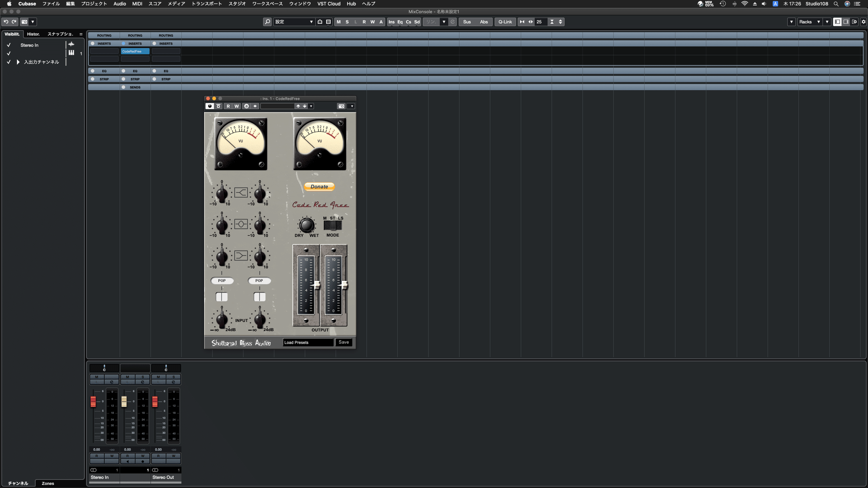
Task: Toggle the INSERTS rack bypass indicator
Action: 124,43
